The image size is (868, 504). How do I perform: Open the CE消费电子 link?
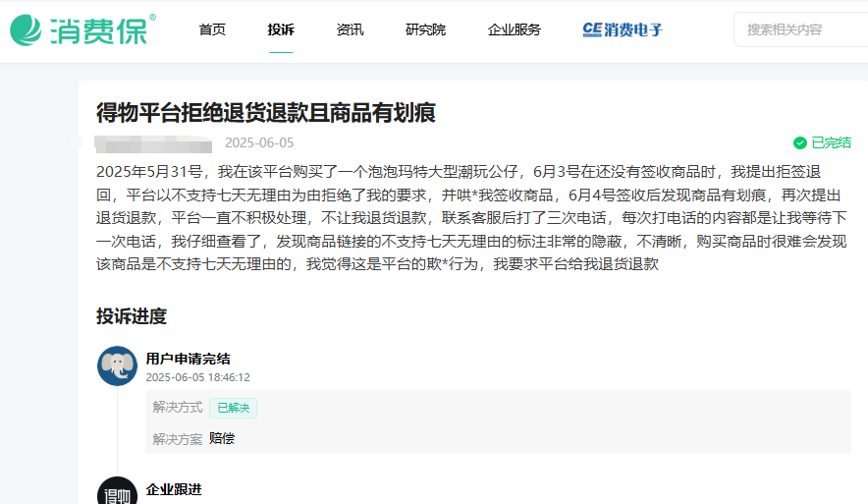pos(623,29)
